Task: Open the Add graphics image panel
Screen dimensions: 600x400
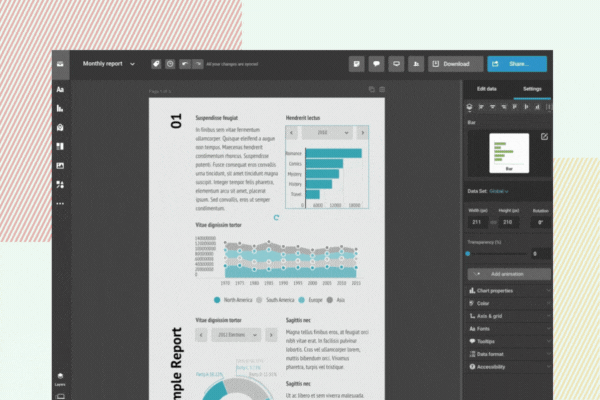Action: pyautogui.click(x=60, y=165)
